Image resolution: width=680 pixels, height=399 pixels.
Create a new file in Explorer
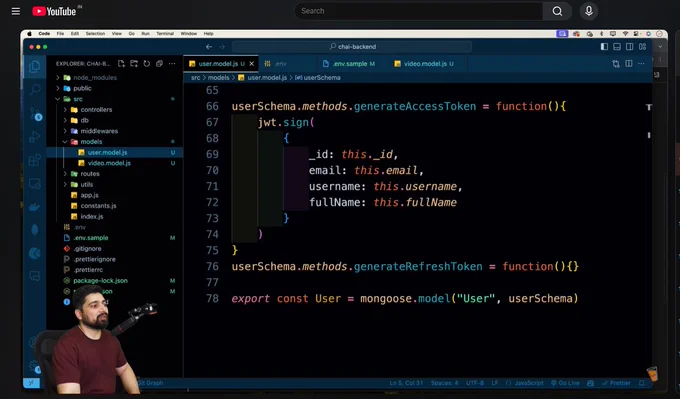(121, 64)
